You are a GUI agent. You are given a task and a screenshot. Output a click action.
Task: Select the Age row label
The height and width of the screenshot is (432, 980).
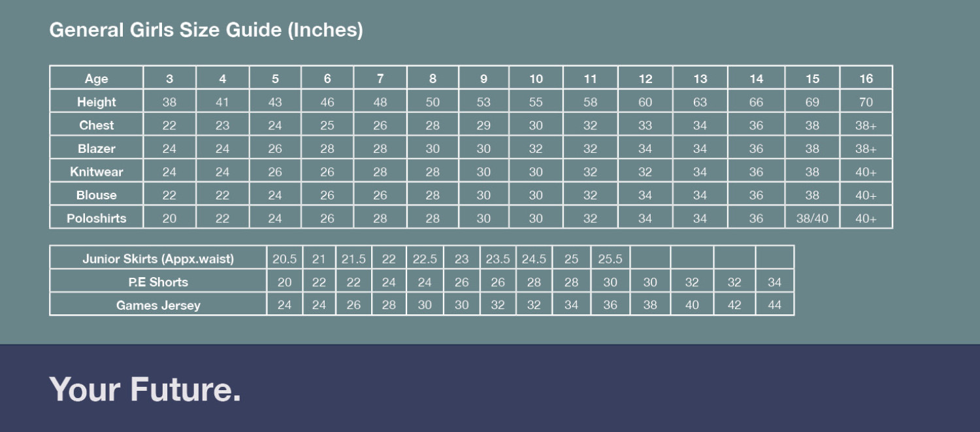97,79
